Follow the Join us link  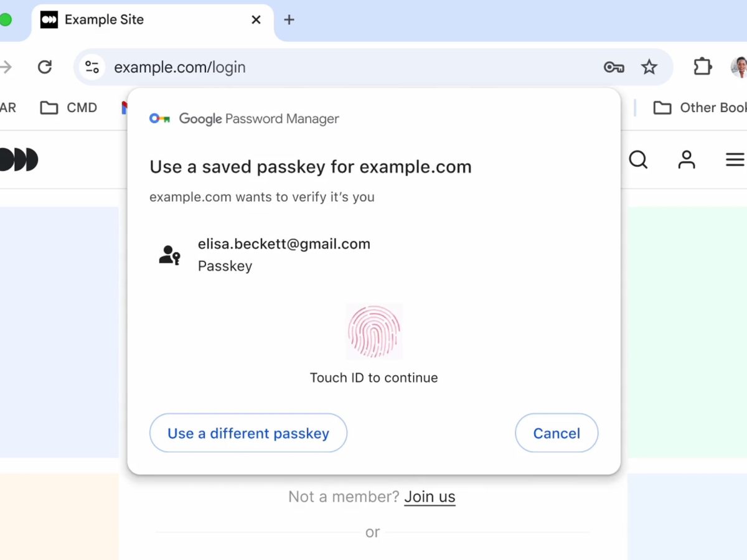pos(430,497)
